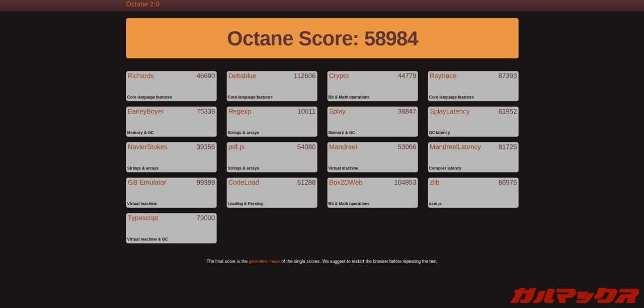Click the NavierStokes benchmark link
Screen dimensions: 644x308
coord(147,147)
